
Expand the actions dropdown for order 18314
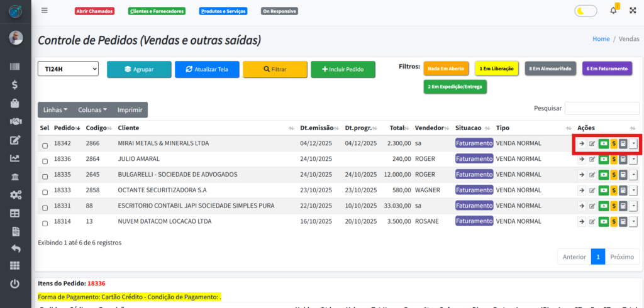633,222
